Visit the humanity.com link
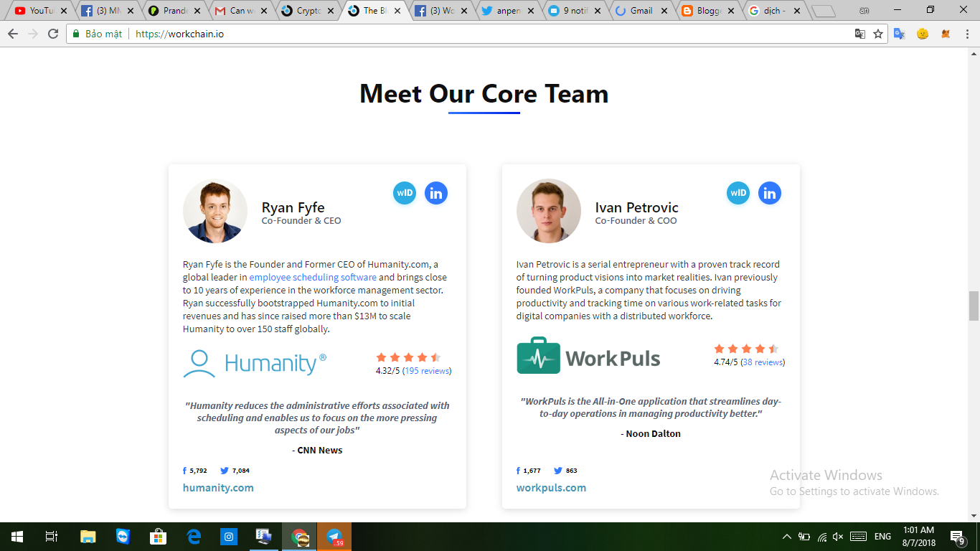The height and width of the screenshot is (551, 980). [x=218, y=488]
